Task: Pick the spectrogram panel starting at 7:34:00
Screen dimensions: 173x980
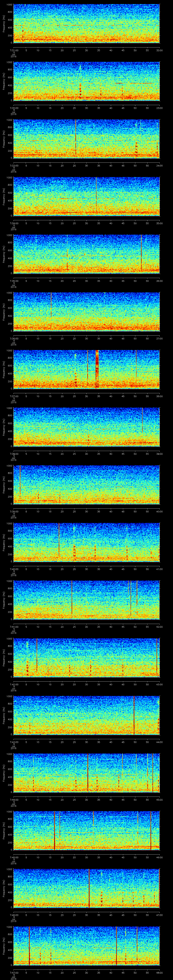Action: (87, 196)
